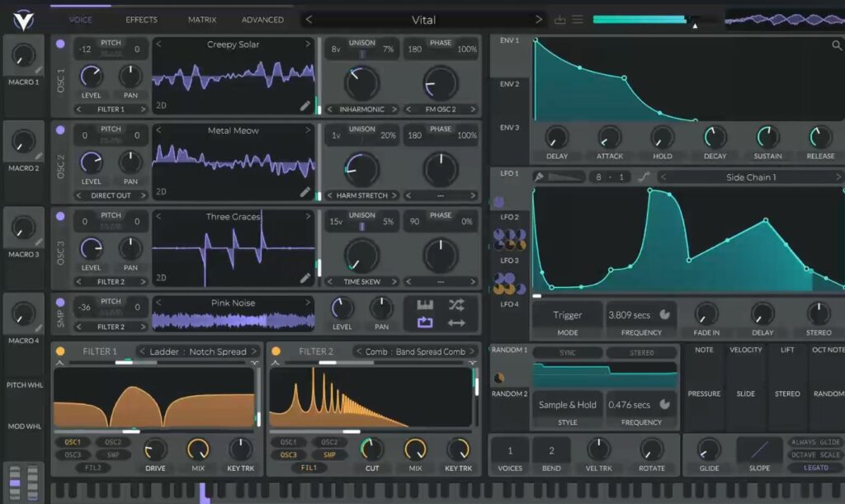Open the MATRIX tab
Screen dimensions: 845x504
tap(201, 20)
